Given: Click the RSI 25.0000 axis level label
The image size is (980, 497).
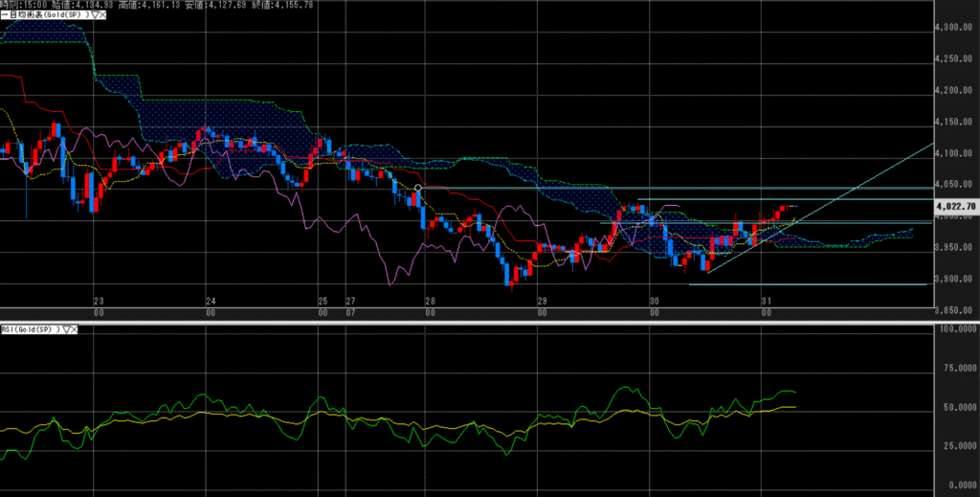Looking at the screenshot, I should tap(957, 446).
